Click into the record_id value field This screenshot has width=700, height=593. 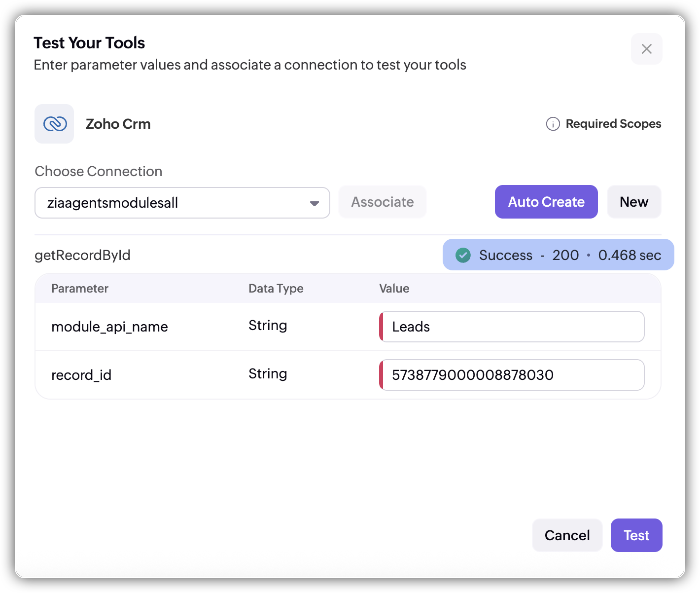[513, 375]
